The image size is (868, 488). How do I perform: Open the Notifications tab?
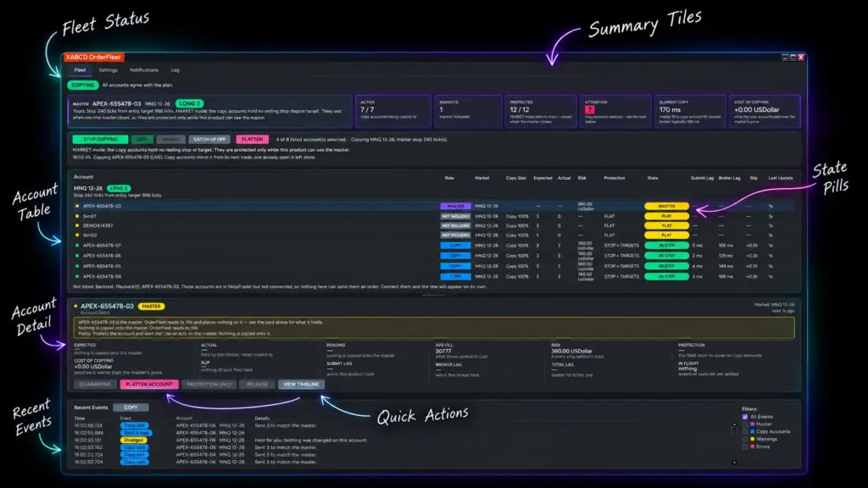(x=144, y=70)
